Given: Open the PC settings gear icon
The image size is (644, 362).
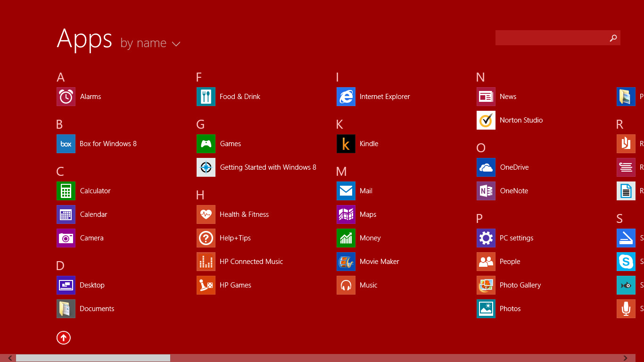Looking at the screenshot, I should click(486, 238).
